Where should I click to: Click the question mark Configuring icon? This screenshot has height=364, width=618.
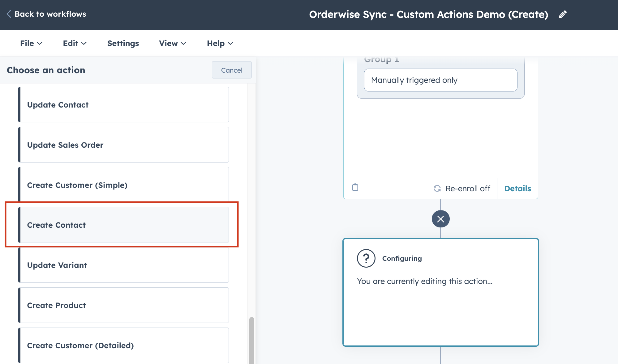point(366,258)
